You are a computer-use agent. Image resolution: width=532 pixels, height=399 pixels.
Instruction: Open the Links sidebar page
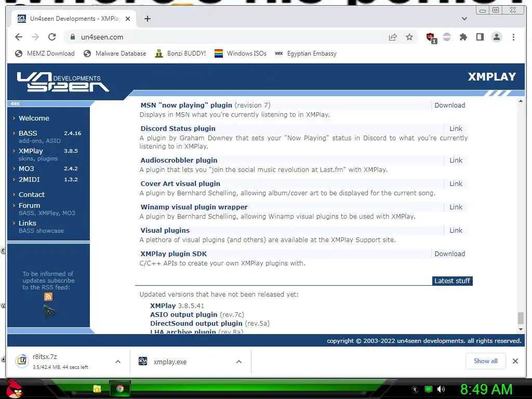pyautogui.click(x=27, y=223)
